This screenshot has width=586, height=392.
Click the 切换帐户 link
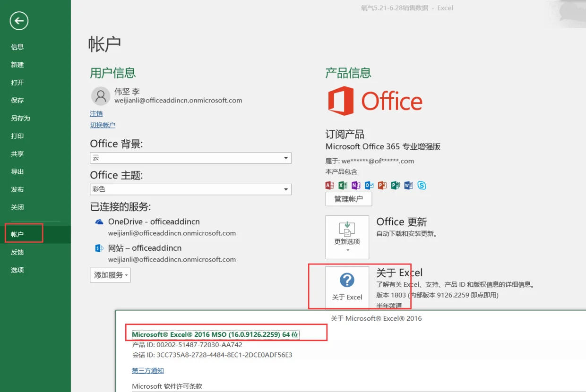click(103, 125)
